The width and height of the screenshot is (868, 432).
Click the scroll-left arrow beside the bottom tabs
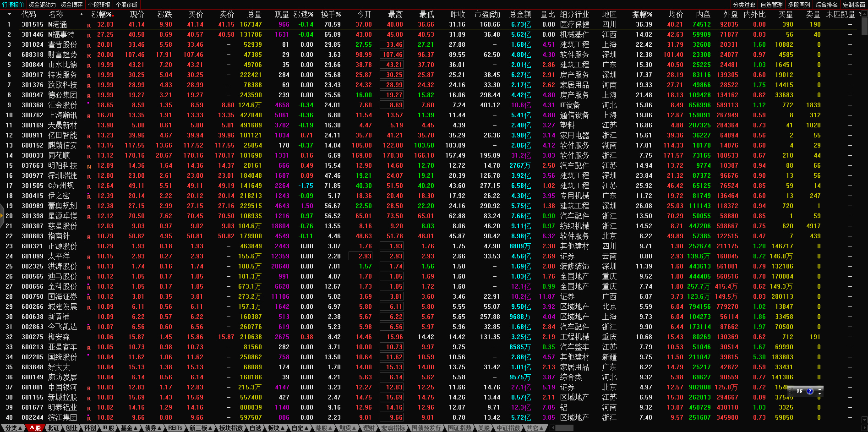(x=552, y=428)
